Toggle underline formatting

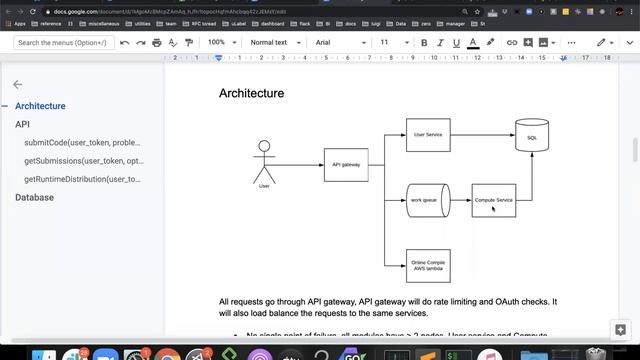pos(456,43)
